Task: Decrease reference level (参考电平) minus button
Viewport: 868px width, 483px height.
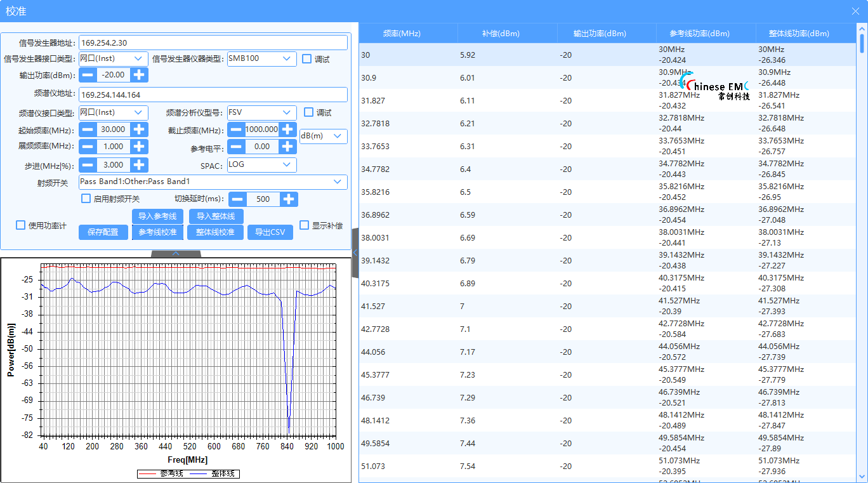Action: coord(237,146)
